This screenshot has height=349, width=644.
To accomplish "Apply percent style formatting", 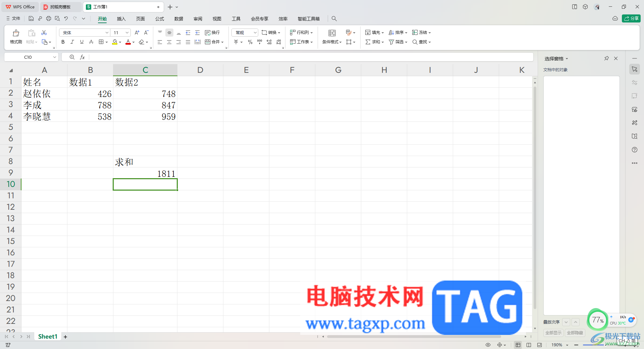I will tap(250, 42).
